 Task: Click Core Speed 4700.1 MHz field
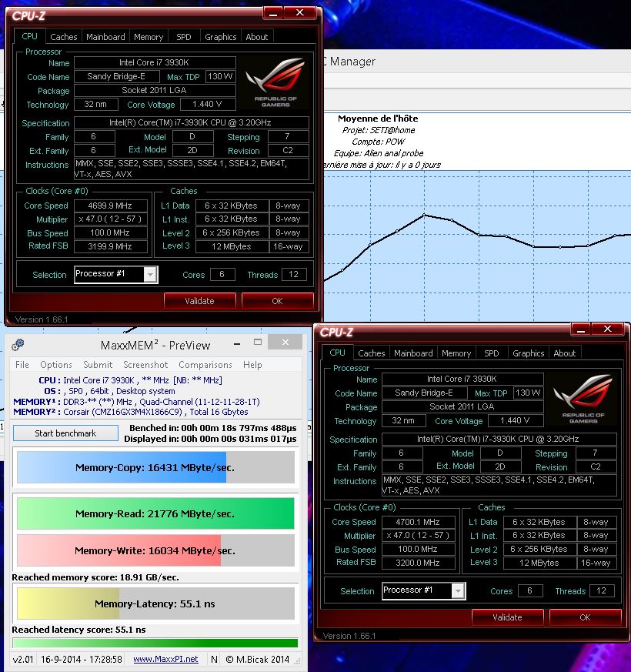pyautogui.click(x=418, y=522)
